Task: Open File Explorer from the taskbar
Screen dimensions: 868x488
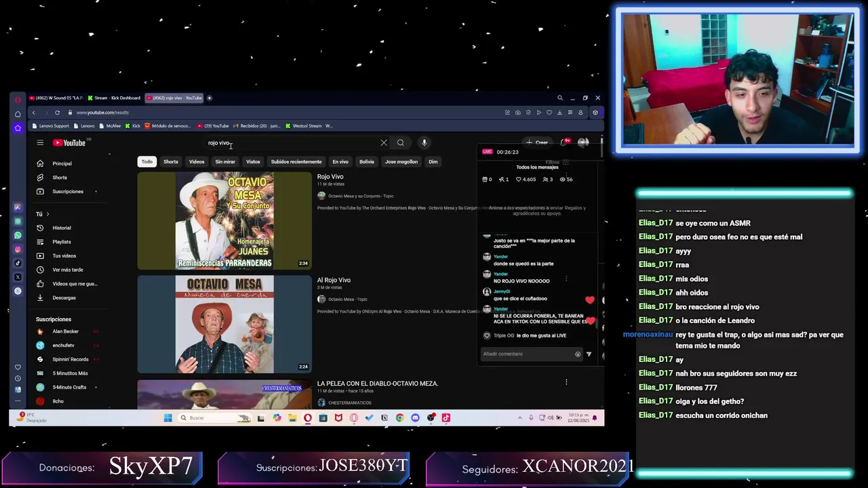Action: (x=292, y=418)
